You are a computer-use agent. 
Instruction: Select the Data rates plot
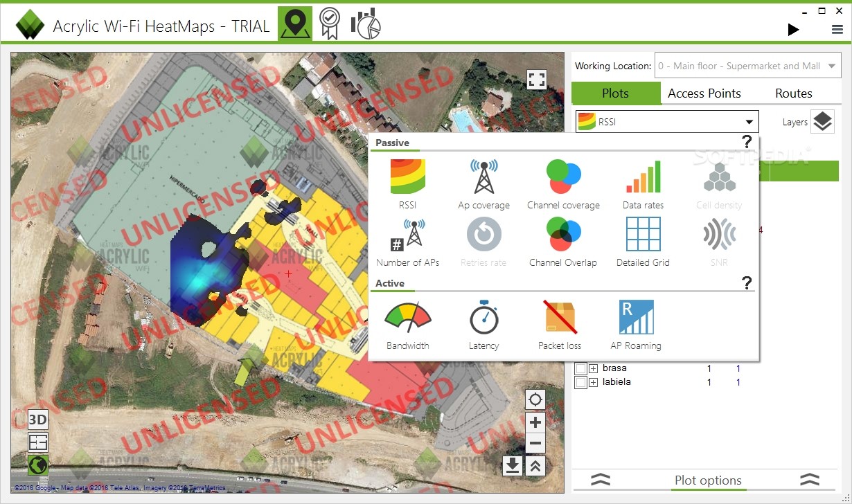coord(643,177)
